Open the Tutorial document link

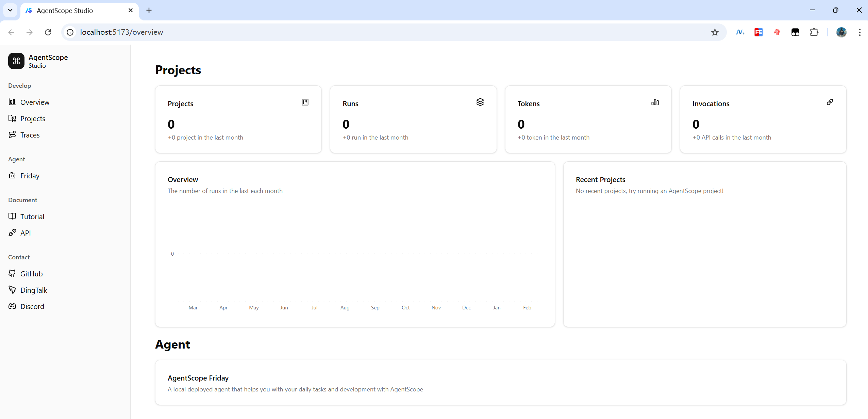click(32, 217)
